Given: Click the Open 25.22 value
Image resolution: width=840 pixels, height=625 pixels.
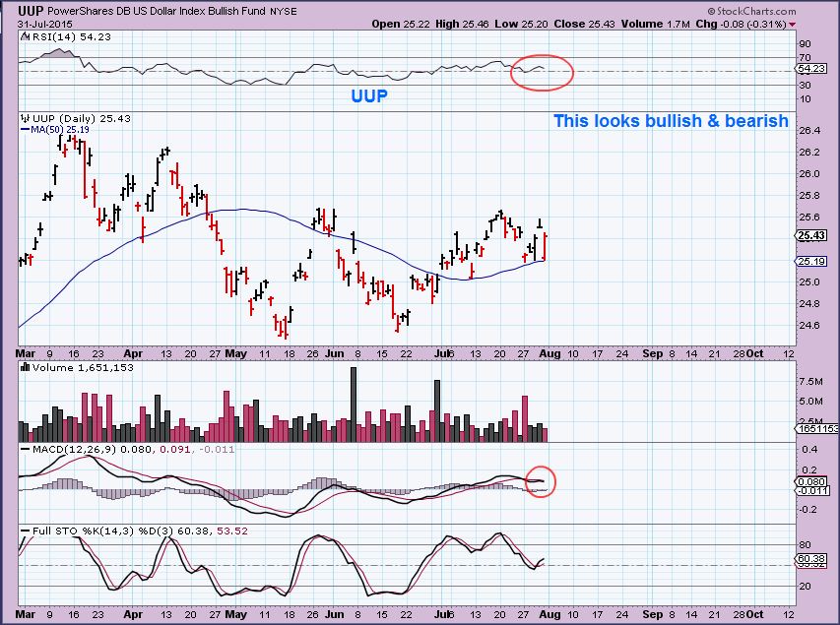Looking at the screenshot, I should (401, 24).
